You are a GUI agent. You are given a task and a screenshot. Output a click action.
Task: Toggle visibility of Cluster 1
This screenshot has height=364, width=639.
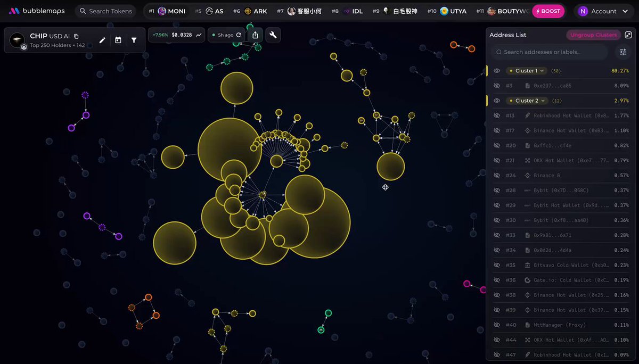coord(496,71)
